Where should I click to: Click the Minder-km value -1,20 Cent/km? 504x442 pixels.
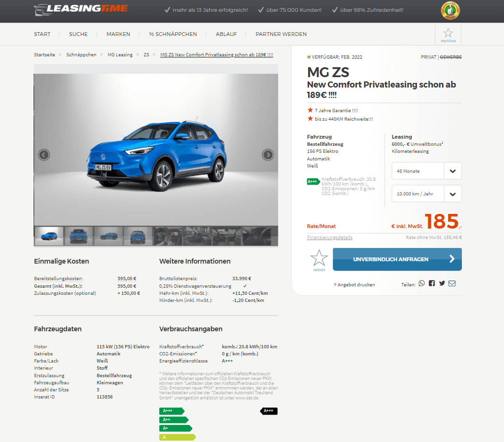(x=248, y=300)
